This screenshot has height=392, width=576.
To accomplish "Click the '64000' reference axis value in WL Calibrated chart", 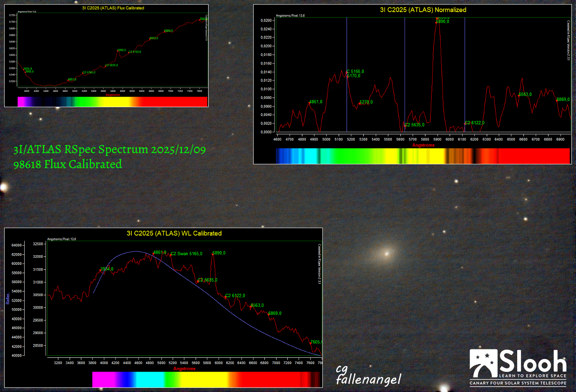I will (x=17, y=245).
